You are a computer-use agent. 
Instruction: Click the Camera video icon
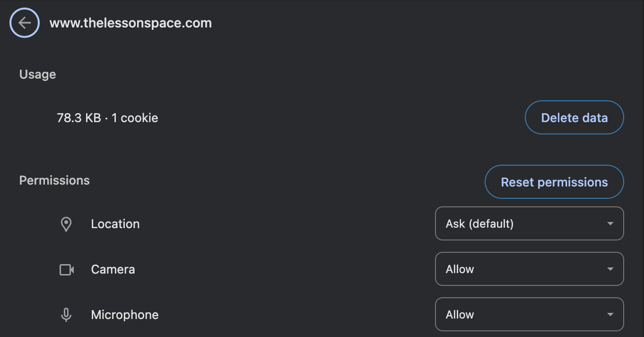pos(67,270)
